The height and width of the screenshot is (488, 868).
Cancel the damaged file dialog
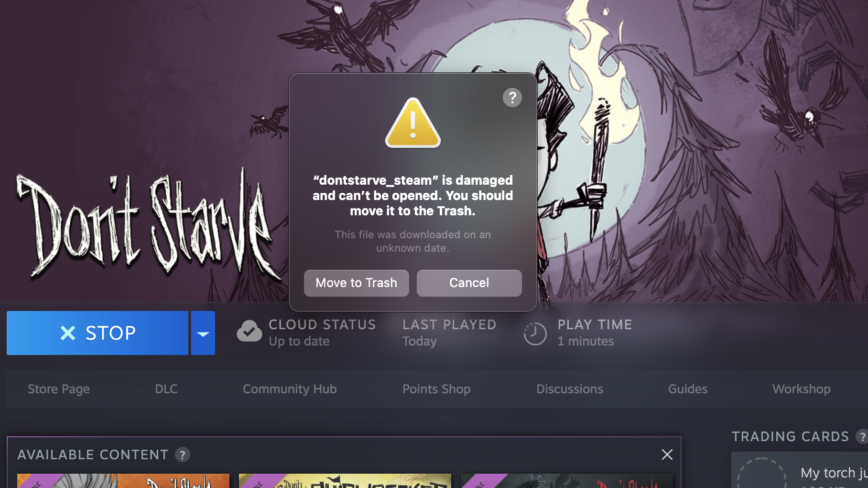(469, 283)
